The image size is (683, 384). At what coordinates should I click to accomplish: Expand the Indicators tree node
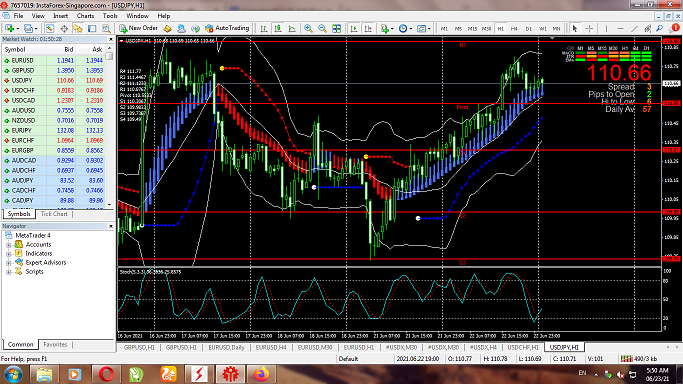tap(8, 254)
